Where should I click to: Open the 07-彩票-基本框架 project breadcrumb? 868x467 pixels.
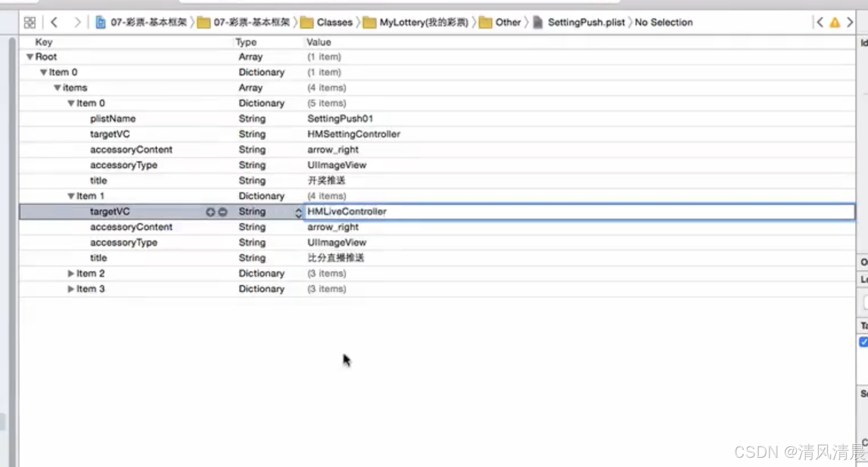click(x=149, y=22)
